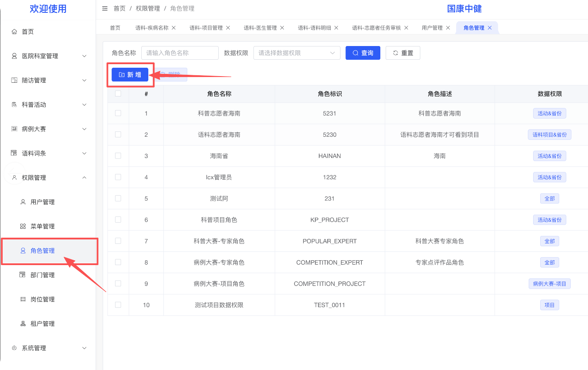Screen dimensions: 588x370
Task: Click the 病例大赛 sidebar icon
Action: (14, 129)
